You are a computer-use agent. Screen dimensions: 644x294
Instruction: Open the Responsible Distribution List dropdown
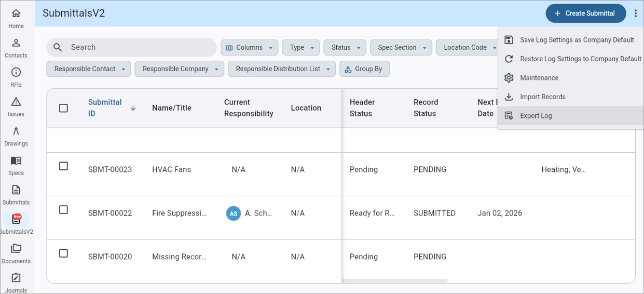pyautogui.click(x=282, y=69)
